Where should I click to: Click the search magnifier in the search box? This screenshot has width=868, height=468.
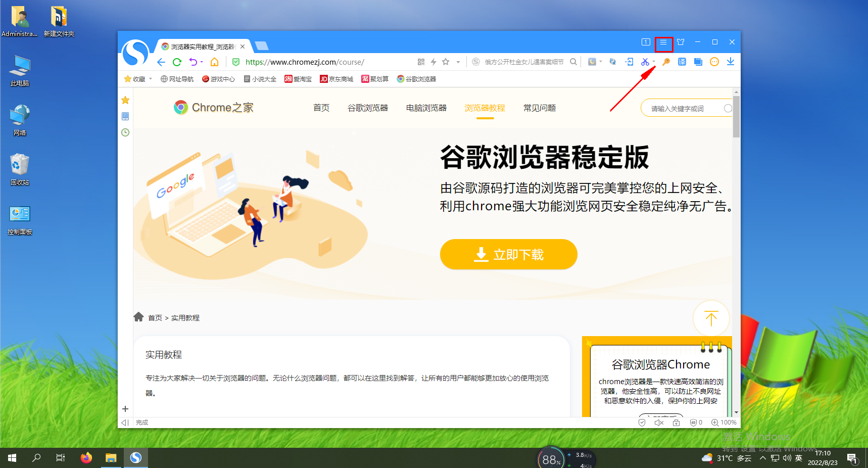click(x=573, y=62)
